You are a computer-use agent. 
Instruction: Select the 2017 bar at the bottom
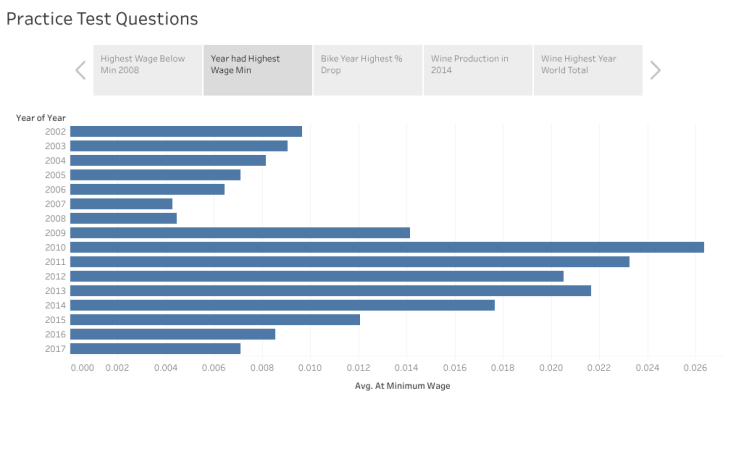pos(155,348)
